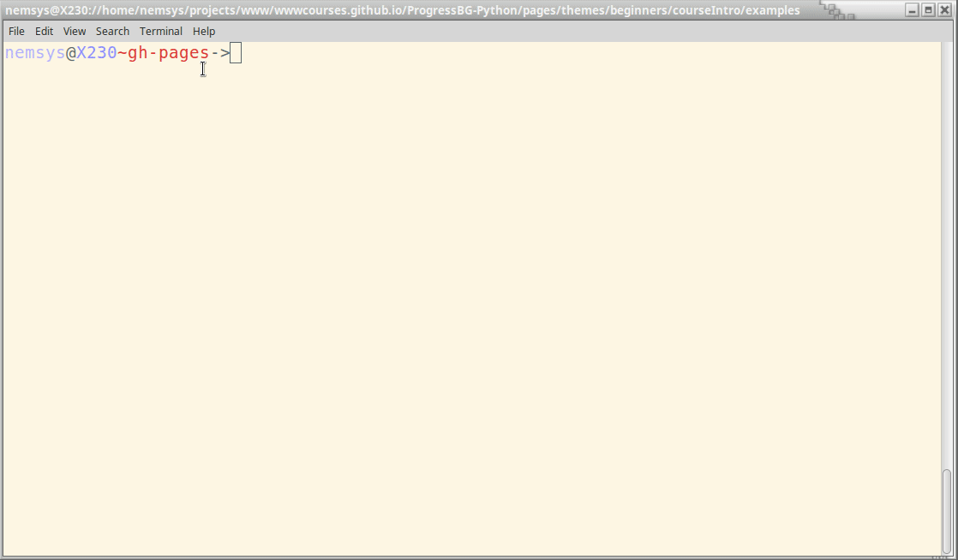The height and width of the screenshot is (560, 958).
Task: Open the Edit menu
Action: tap(44, 31)
